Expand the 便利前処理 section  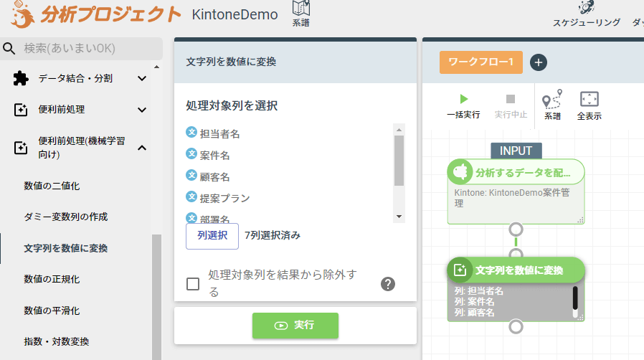[142, 110]
